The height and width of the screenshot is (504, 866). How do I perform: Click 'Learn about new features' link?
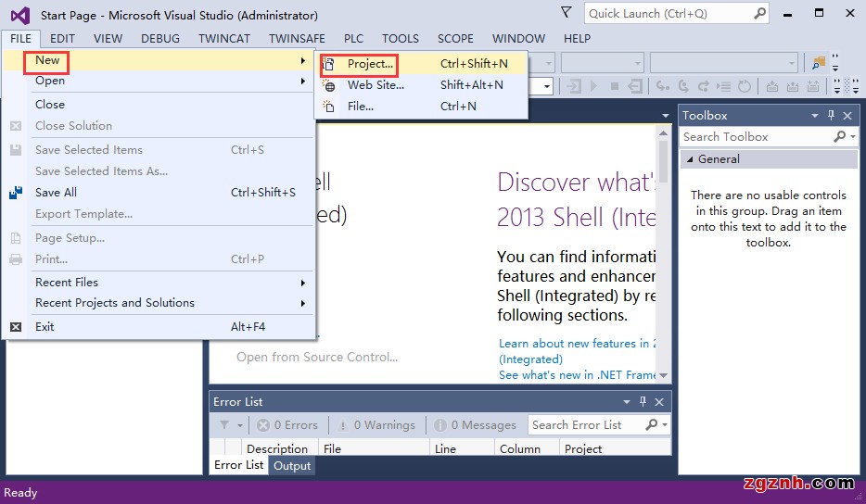coord(574,344)
